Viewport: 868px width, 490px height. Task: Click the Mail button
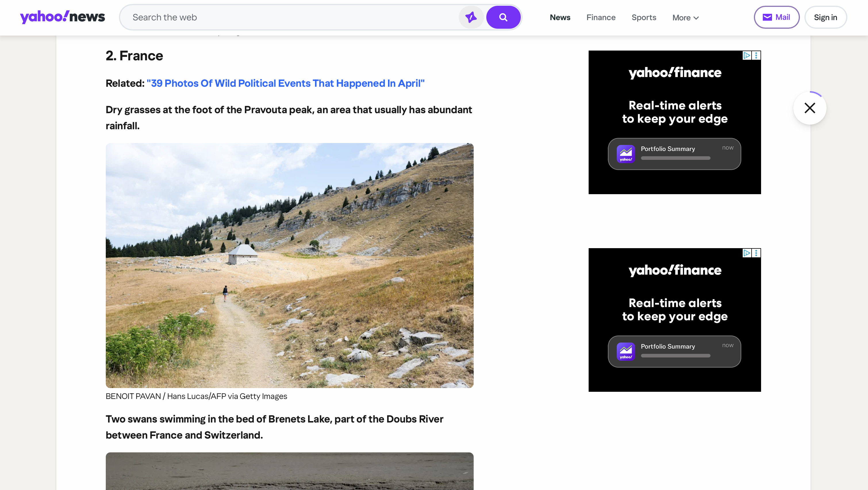click(x=776, y=17)
